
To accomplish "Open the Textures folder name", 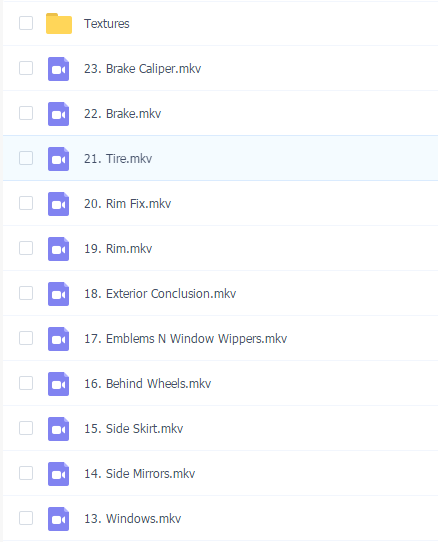I will 107,24.
